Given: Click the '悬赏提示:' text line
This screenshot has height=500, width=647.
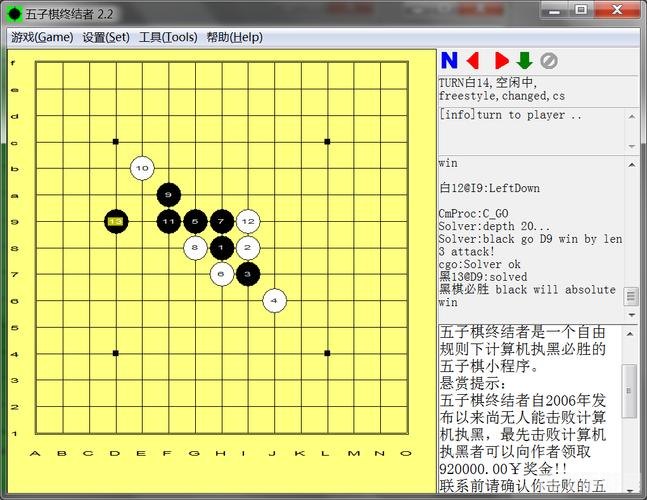Looking at the screenshot, I should 473,383.
